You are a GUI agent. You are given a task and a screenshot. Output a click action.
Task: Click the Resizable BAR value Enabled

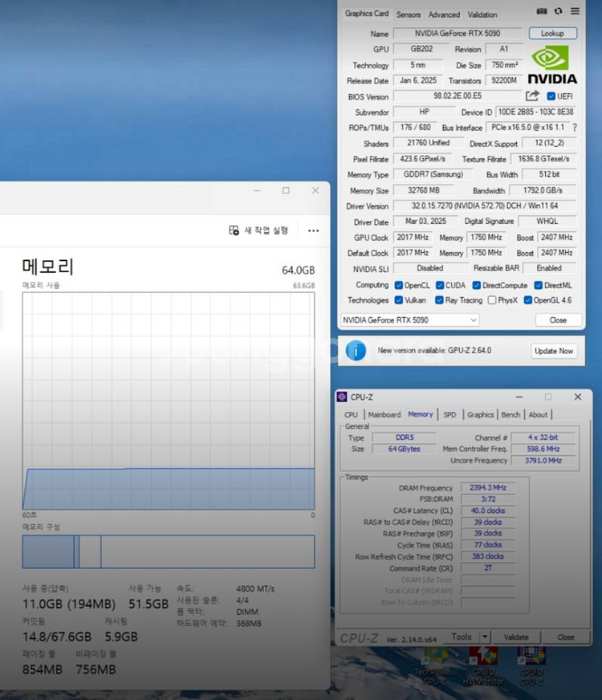[x=549, y=268]
